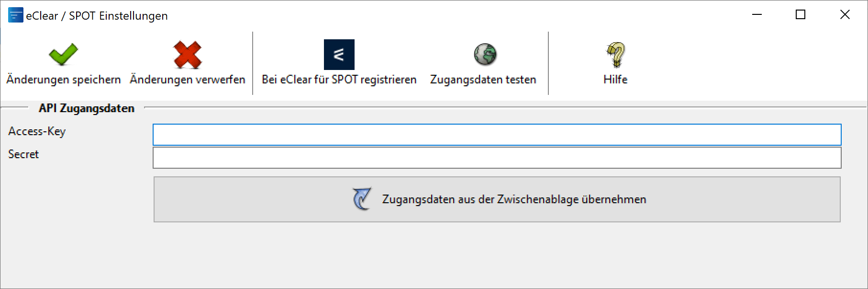Close the eClear / SPOT Einstellungen window
The image size is (868, 289).
click(x=845, y=15)
